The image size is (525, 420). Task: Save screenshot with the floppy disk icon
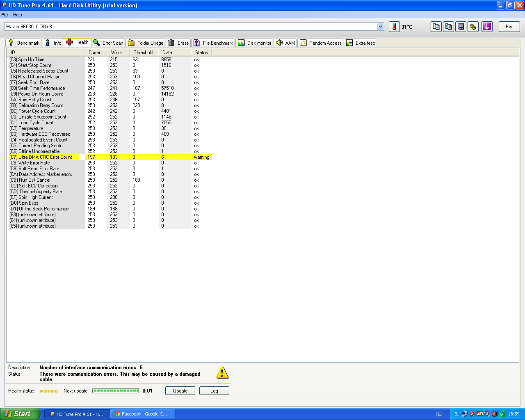pos(461,27)
